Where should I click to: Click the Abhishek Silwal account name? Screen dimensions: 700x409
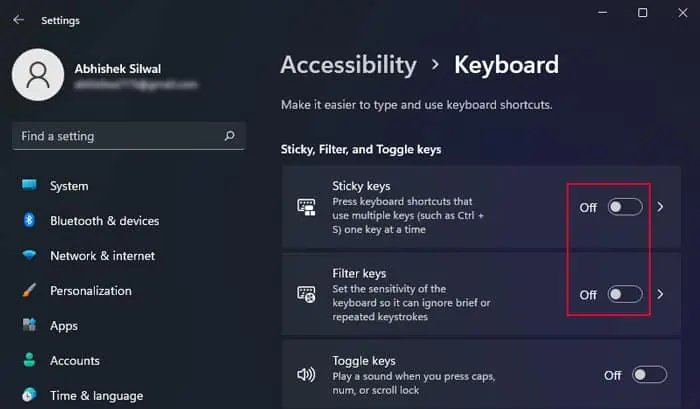116,68
